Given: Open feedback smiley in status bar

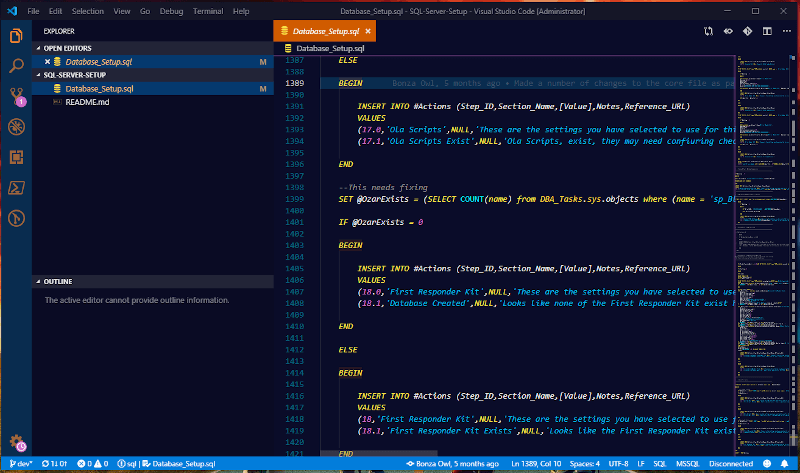Looking at the screenshot, I should coord(767,464).
